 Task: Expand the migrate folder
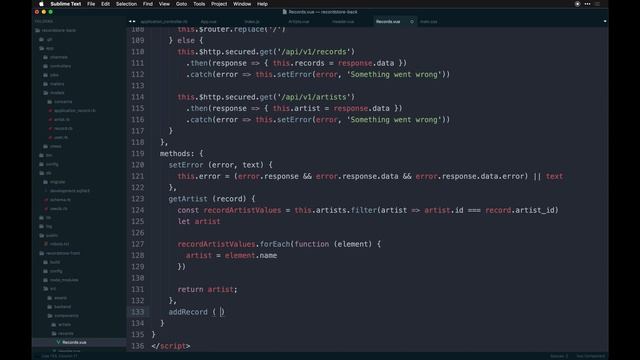click(x=54, y=182)
